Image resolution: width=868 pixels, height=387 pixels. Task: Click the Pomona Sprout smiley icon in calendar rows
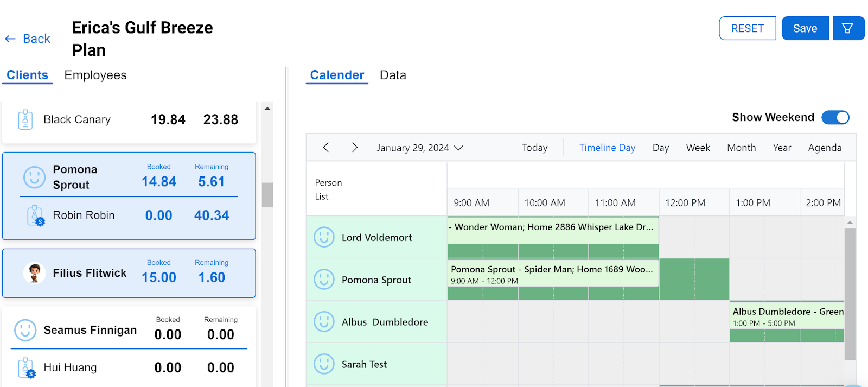(x=324, y=280)
